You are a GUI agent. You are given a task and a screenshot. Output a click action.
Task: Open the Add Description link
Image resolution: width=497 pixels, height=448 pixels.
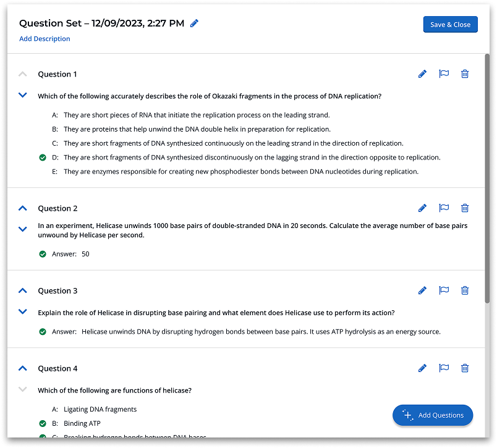coord(45,39)
